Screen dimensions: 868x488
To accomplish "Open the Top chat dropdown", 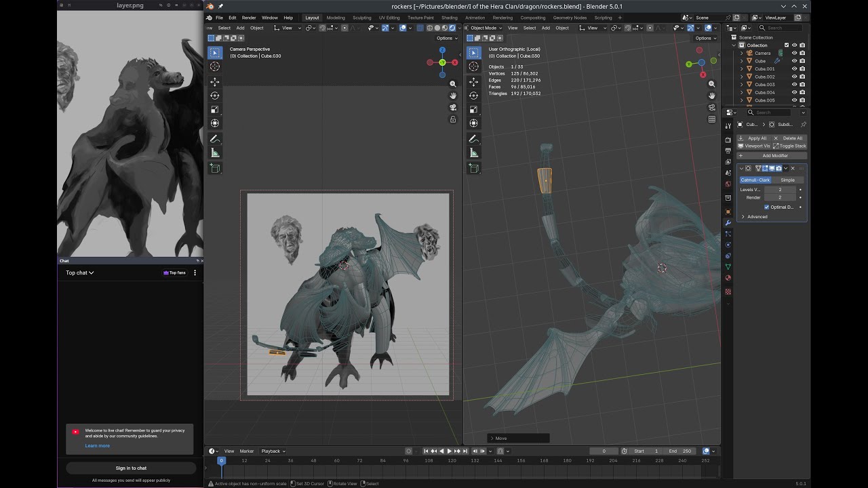I will [80, 272].
